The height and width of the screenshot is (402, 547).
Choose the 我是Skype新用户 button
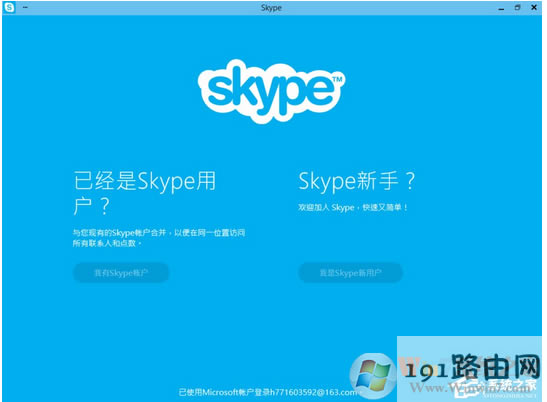[x=351, y=273]
